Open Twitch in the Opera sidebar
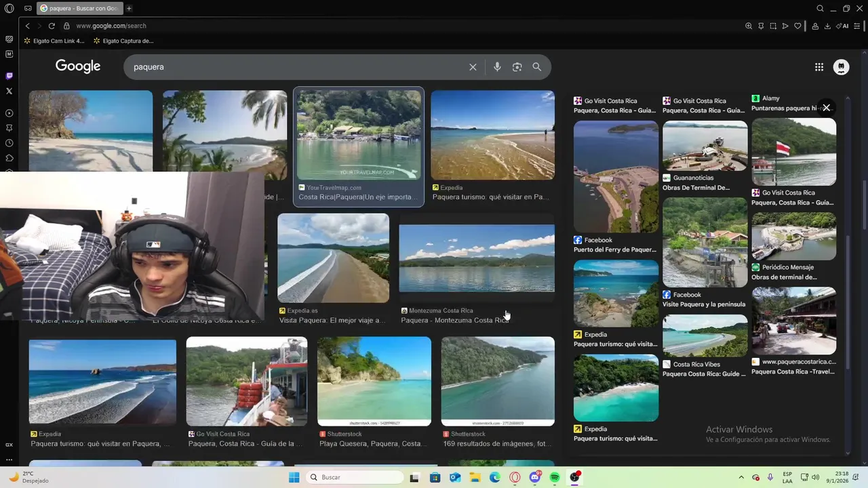This screenshot has height=488, width=868. [x=9, y=76]
